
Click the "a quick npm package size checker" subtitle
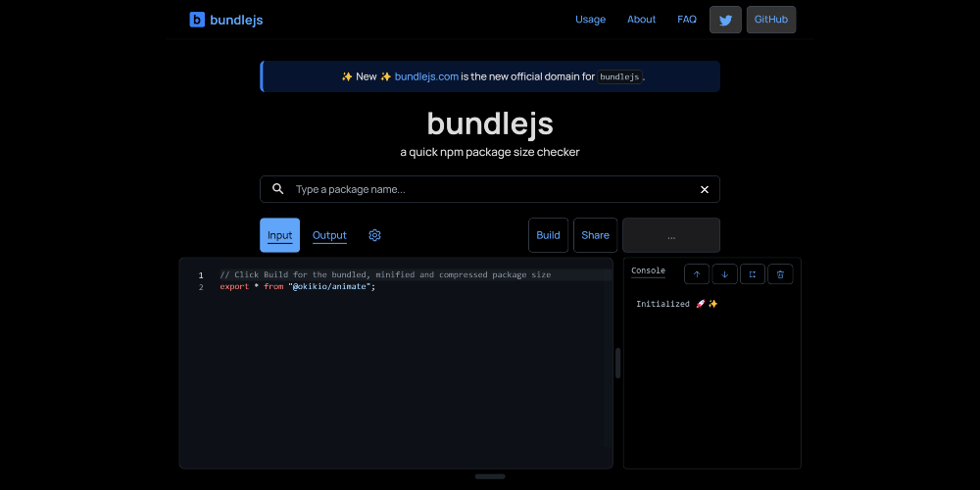point(490,152)
